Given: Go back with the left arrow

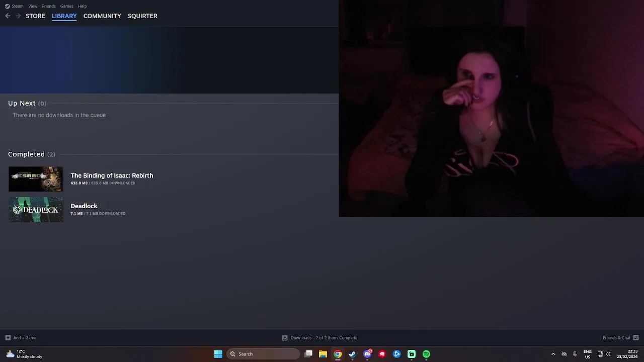Looking at the screenshot, I should point(8,16).
